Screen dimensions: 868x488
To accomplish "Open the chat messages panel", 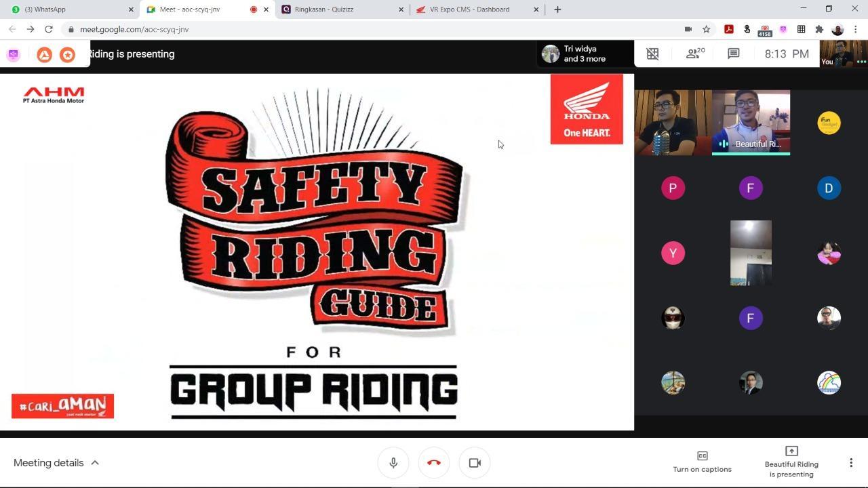I will point(733,54).
